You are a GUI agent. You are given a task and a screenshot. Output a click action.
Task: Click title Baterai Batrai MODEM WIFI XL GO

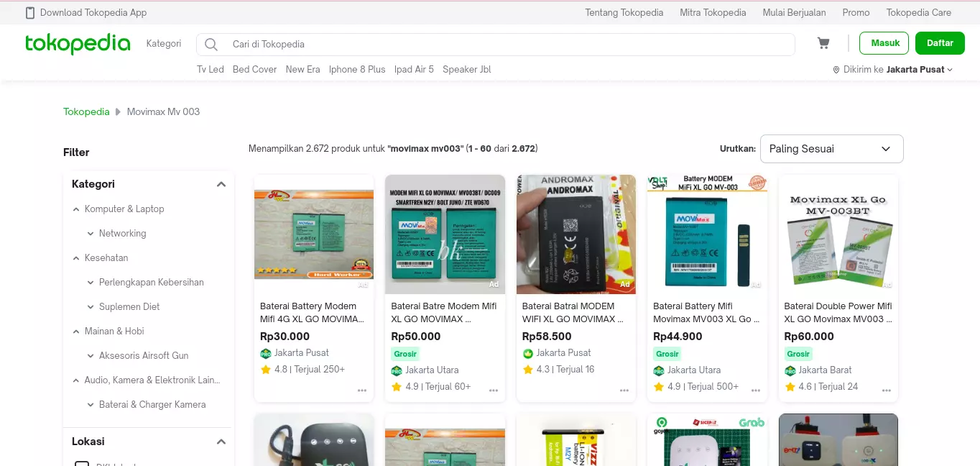click(x=573, y=313)
